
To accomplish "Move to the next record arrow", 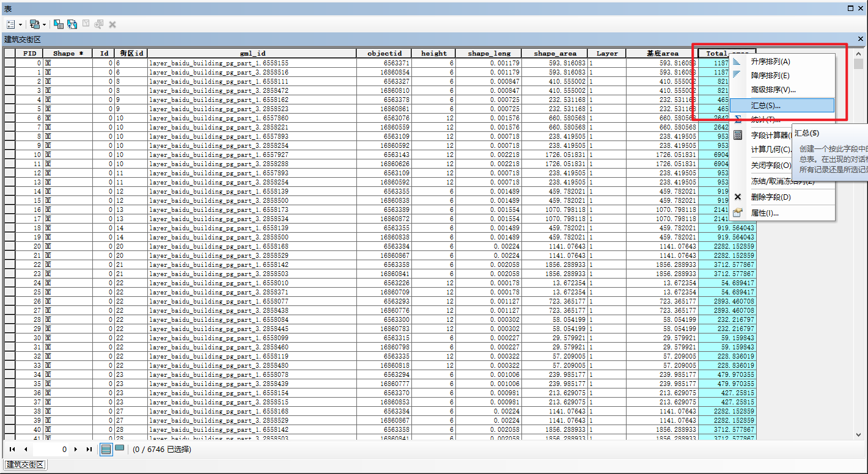I will coord(76,450).
